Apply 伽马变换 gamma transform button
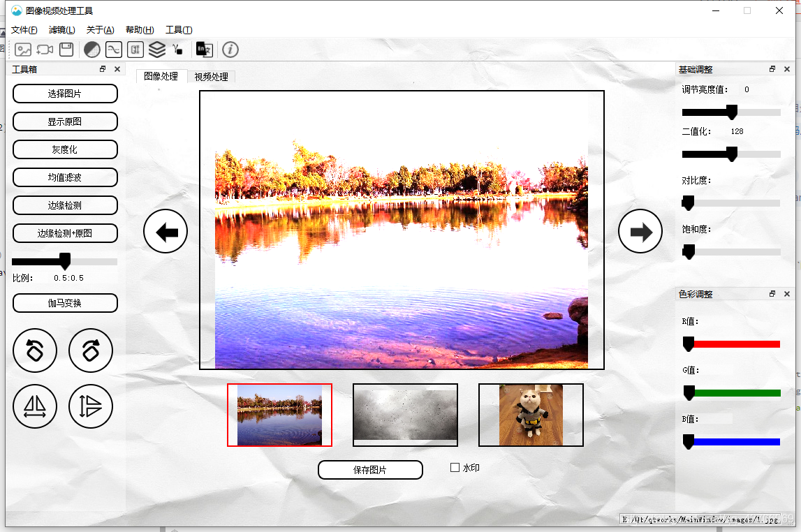This screenshot has height=532, width=801. pos(65,303)
